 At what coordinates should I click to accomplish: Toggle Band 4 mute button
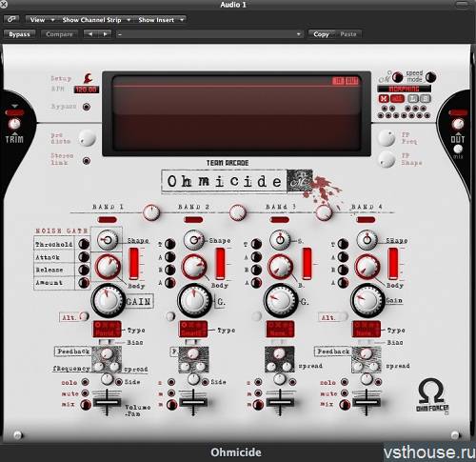pos(345,393)
